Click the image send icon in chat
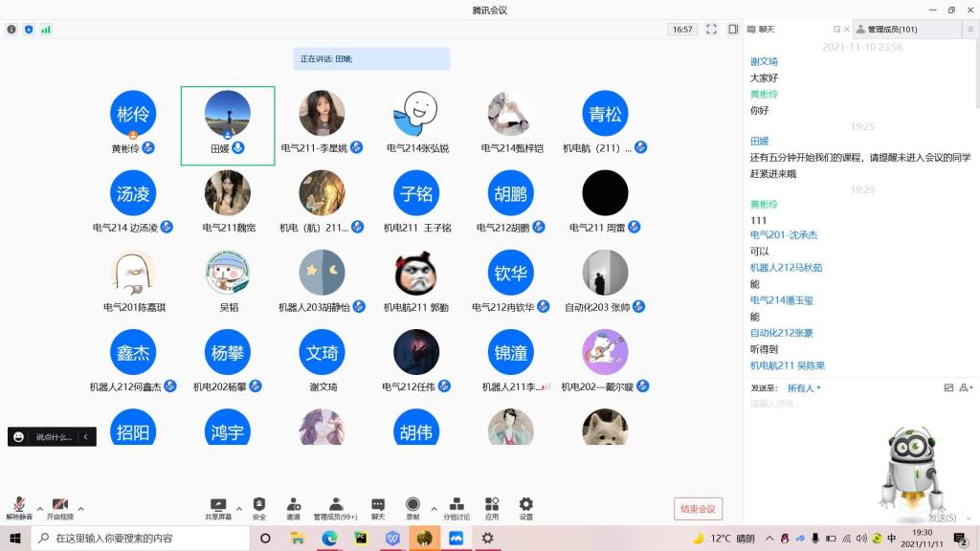 click(948, 388)
